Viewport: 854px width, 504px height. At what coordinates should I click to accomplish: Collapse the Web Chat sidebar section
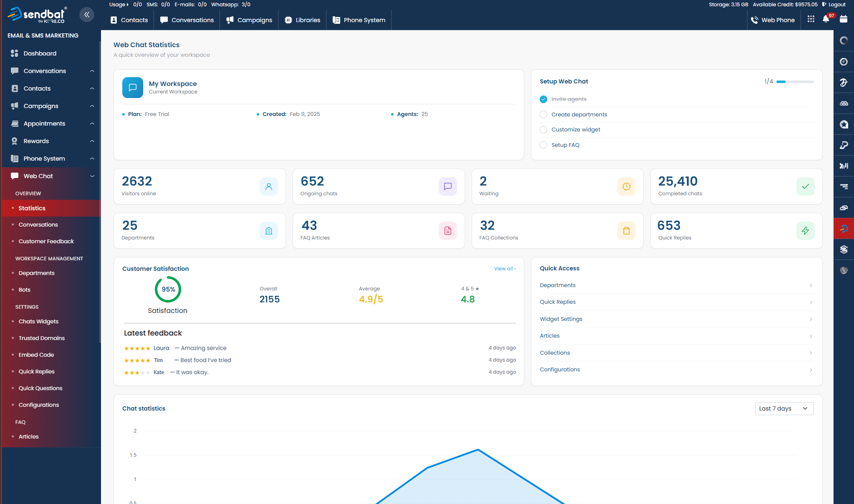(x=92, y=176)
